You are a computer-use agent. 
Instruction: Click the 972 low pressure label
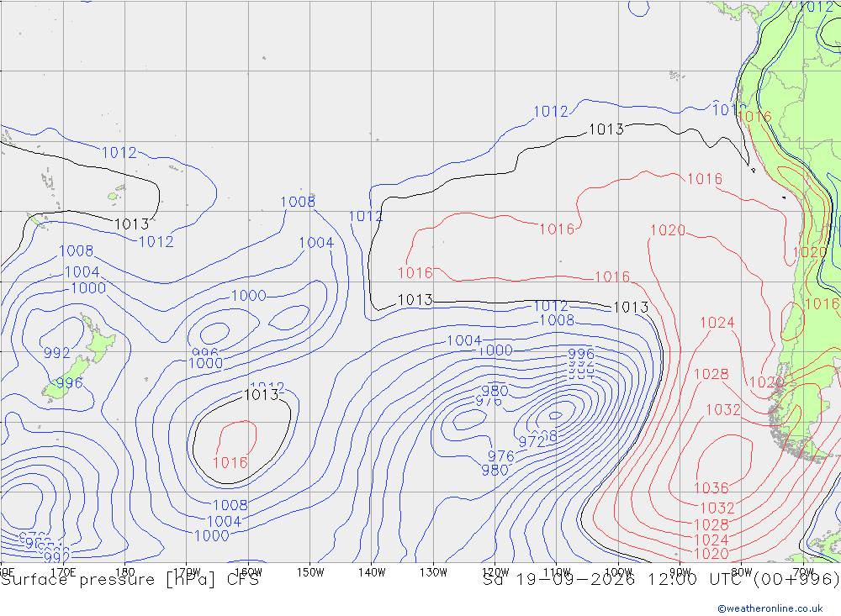click(532, 442)
